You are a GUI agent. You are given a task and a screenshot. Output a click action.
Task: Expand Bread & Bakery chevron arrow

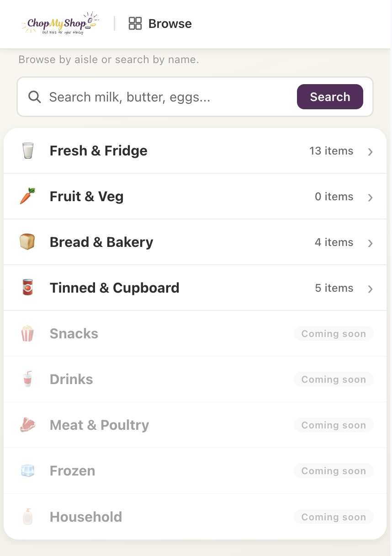tap(371, 243)
